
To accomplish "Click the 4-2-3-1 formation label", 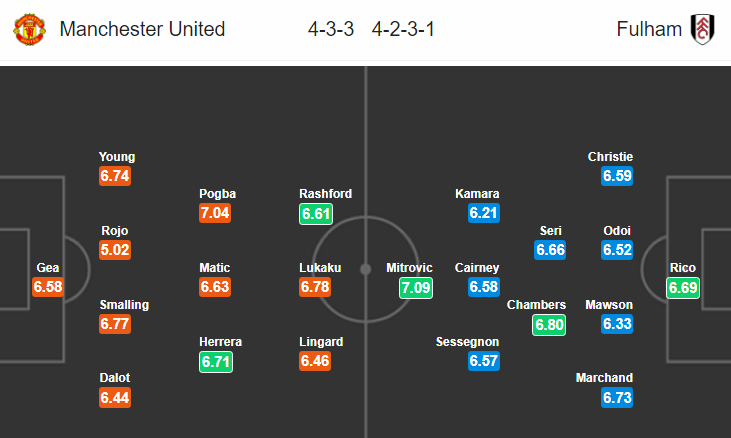I will [x=403, y=29].
